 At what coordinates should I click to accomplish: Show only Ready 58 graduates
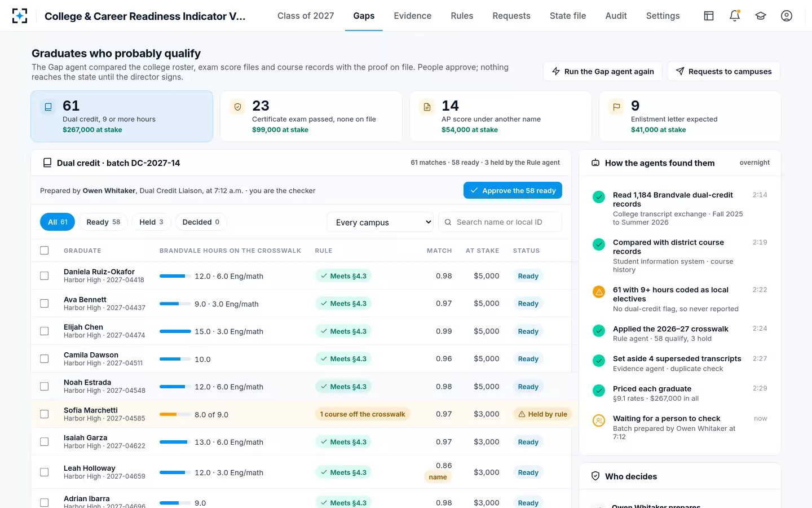(x=103, y=222)
